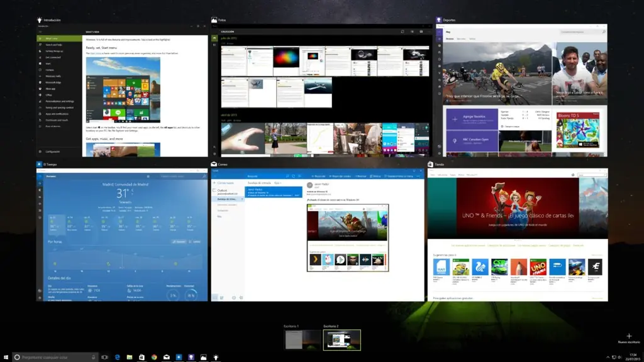Viewport: 644px width, 362px height.
Task: Open the Photos app taskbar icon
Action: pyautogui.click(x=203, y=357)
